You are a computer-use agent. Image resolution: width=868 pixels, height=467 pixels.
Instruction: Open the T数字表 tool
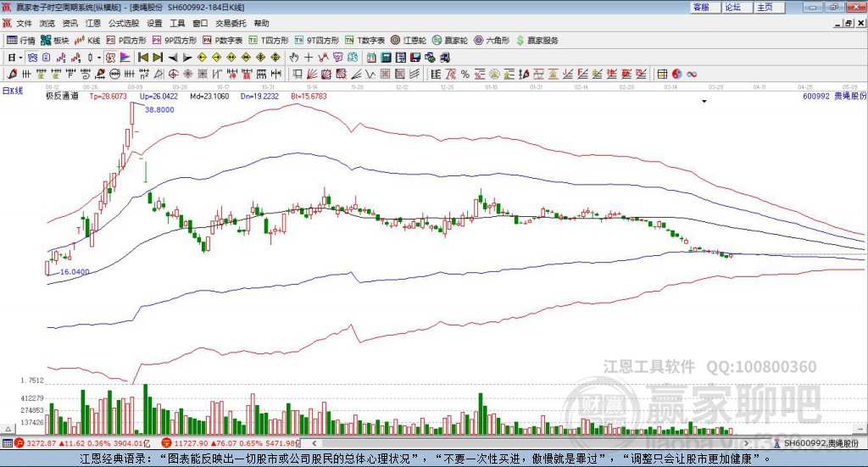click(364, 41)
